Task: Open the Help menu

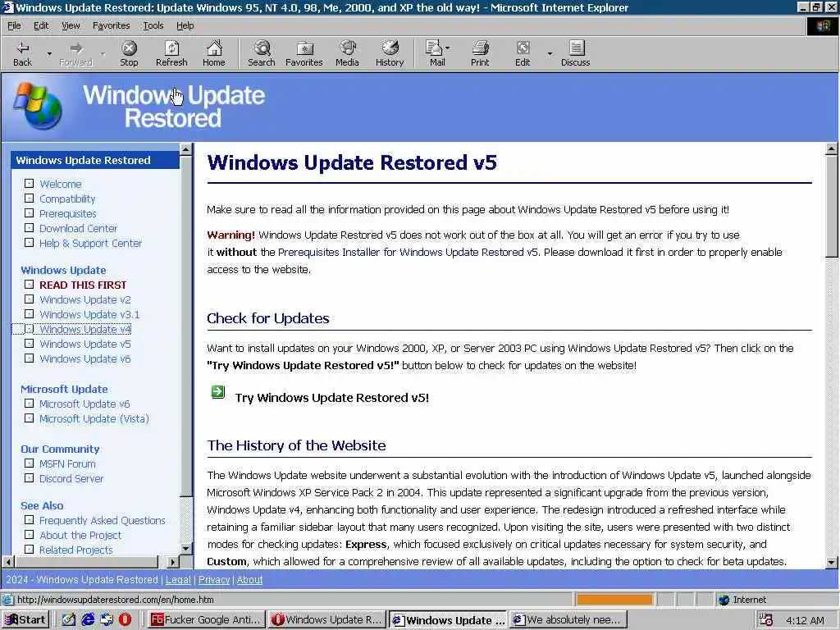Action: click(185, 25)
